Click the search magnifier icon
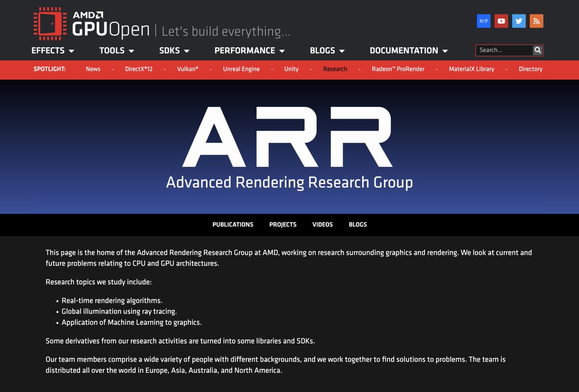 (x=538, y=50)
